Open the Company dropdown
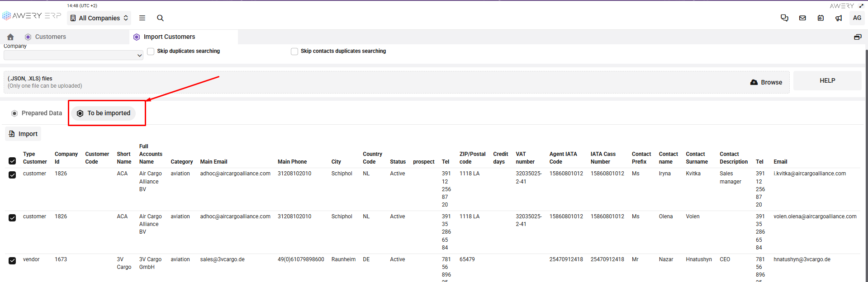 pos(73,55)
